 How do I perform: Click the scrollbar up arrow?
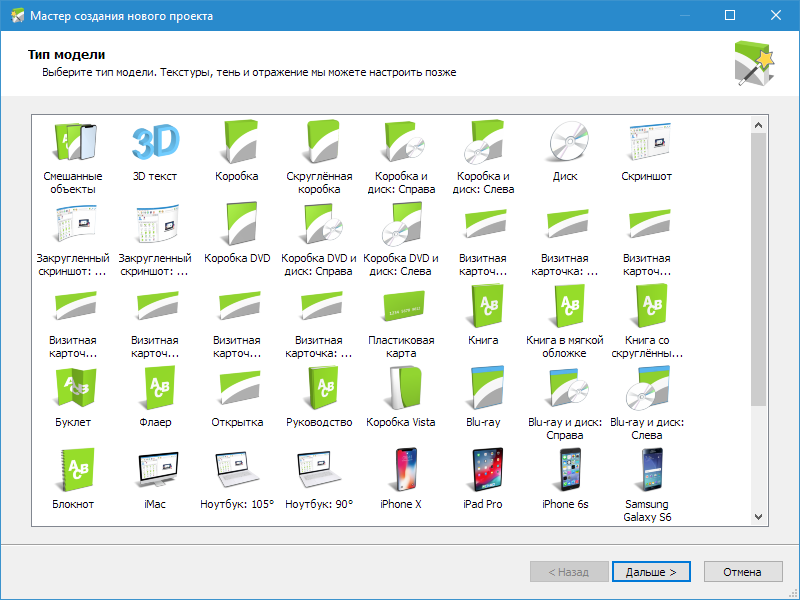[758, 125]
